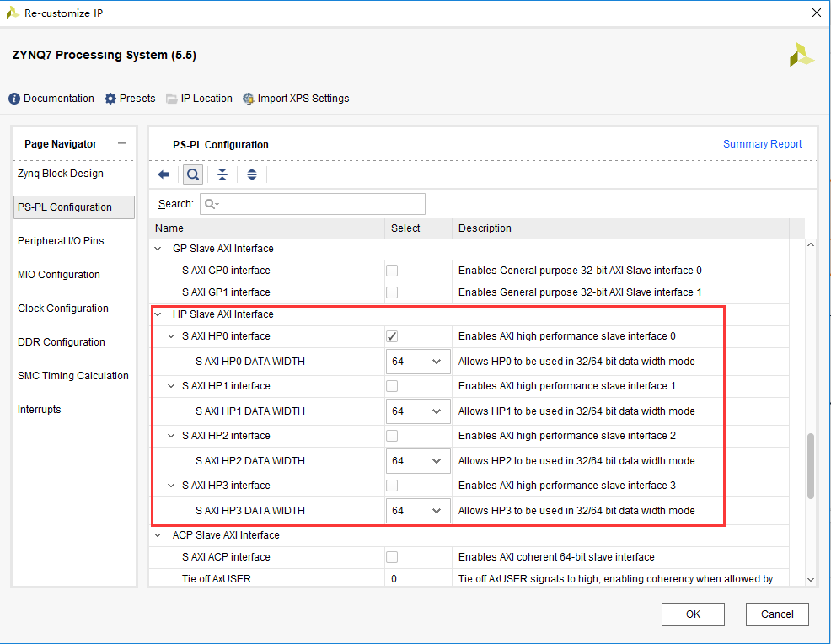Enable S AXI HP2 interface checkbox
831x644 pixels.
coord(392,437)
